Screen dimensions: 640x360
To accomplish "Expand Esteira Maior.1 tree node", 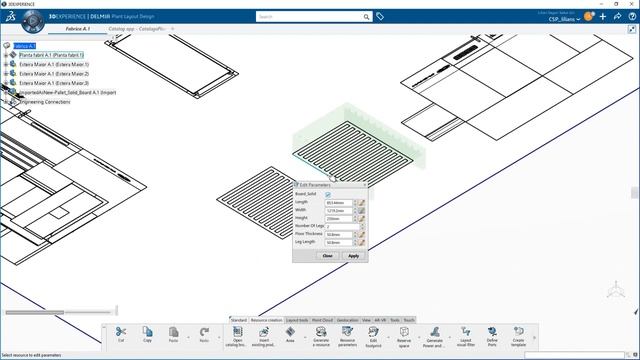I will [x=6, y=64].
